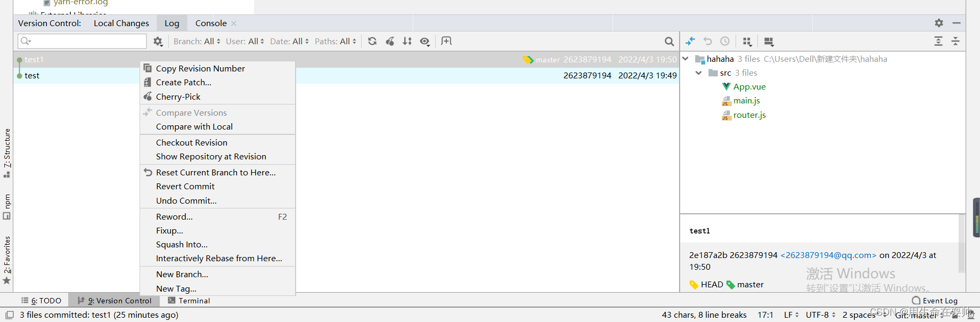Screen dimensions: 980x322
Task: Change LF line separator in status bar
Action: coord(791,315)
